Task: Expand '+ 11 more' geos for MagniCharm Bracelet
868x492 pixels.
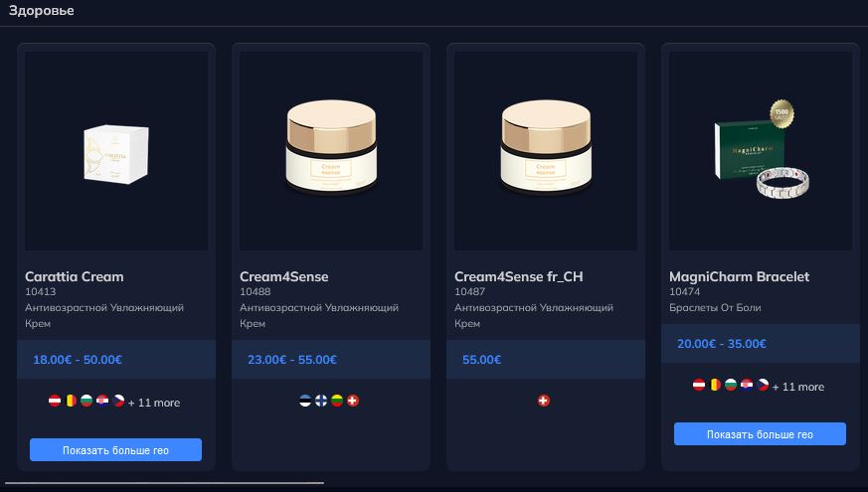Action: pos(798,387)
